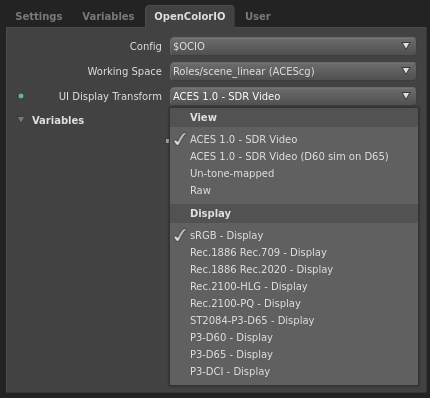Select P3-D60 - Display
Image resolution: width=430 pixels, height=398 pixels.
294,337
